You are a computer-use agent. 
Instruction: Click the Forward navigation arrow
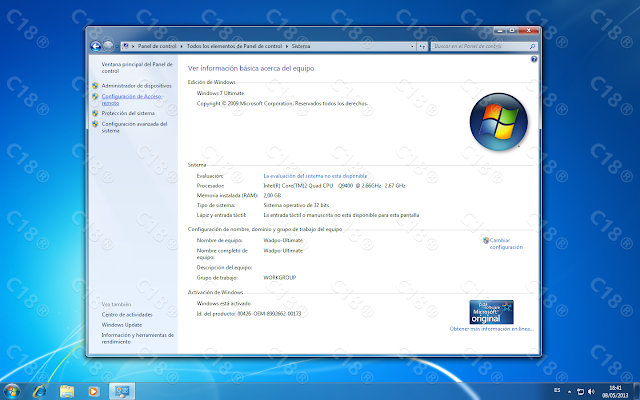point(108,46)
